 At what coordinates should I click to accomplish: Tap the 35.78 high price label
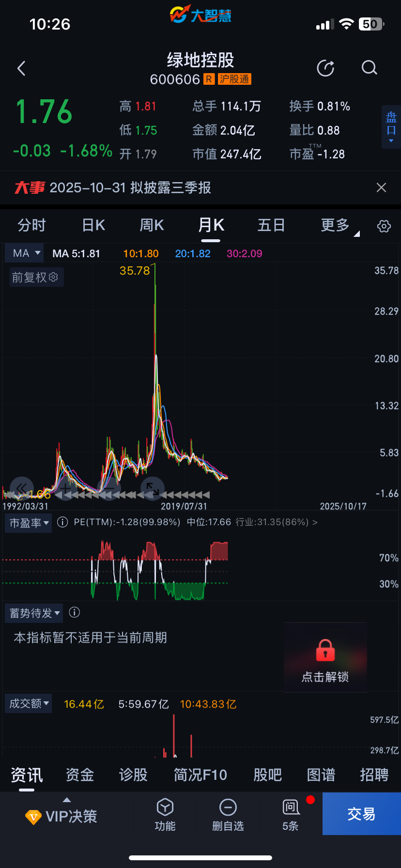click(x=135, y=271)
